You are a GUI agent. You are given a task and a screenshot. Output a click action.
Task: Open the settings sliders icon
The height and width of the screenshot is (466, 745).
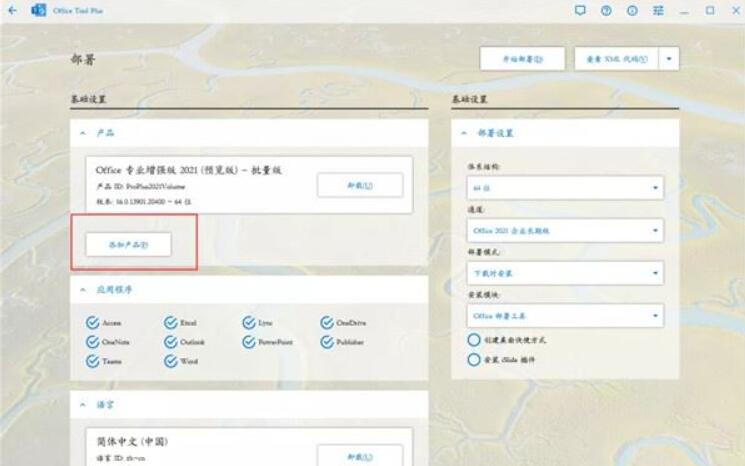(x=658, y=10)
